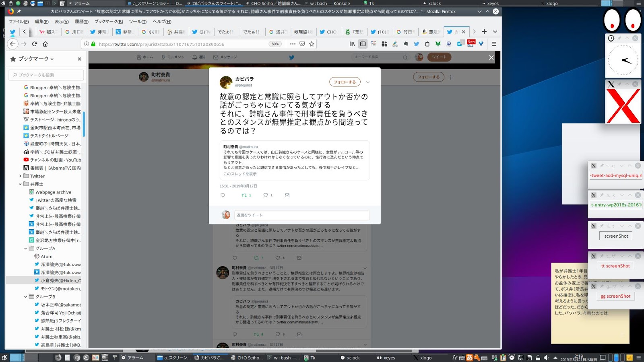
Task: Click the gg screenShot button
Action: click(x=615, y=296)
